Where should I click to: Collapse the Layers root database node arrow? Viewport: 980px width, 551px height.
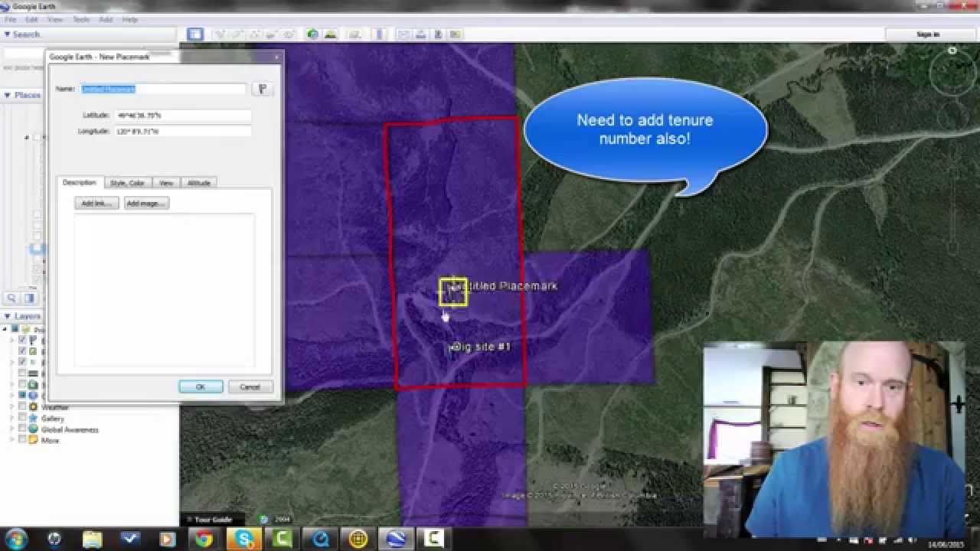tap(5, 329)
